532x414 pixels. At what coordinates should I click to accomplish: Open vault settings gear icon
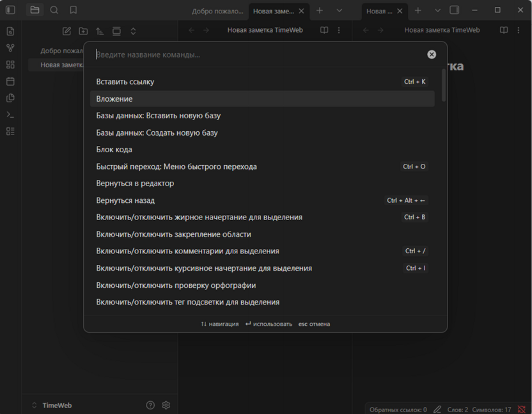[166, 405]
